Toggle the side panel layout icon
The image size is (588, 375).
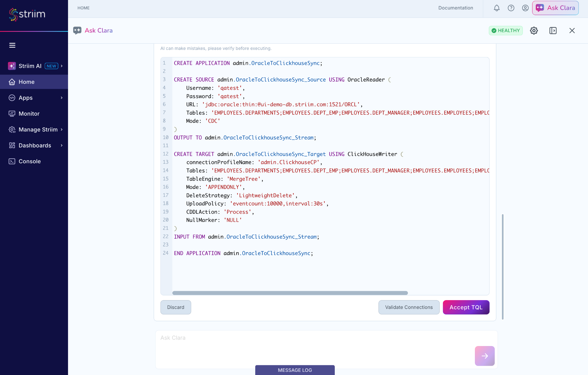553,30
